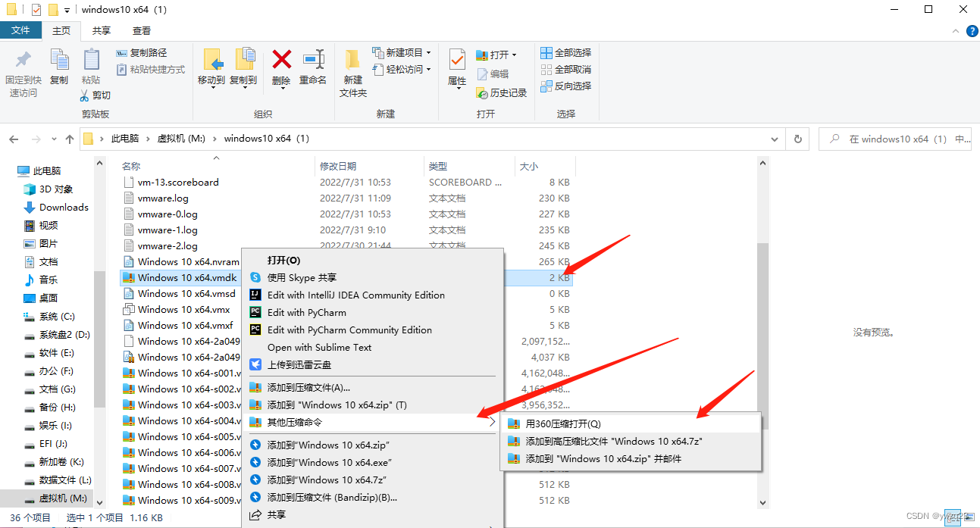Click inside the folder search box
This screenshot has width=980, height=528.
click(894, 139)
